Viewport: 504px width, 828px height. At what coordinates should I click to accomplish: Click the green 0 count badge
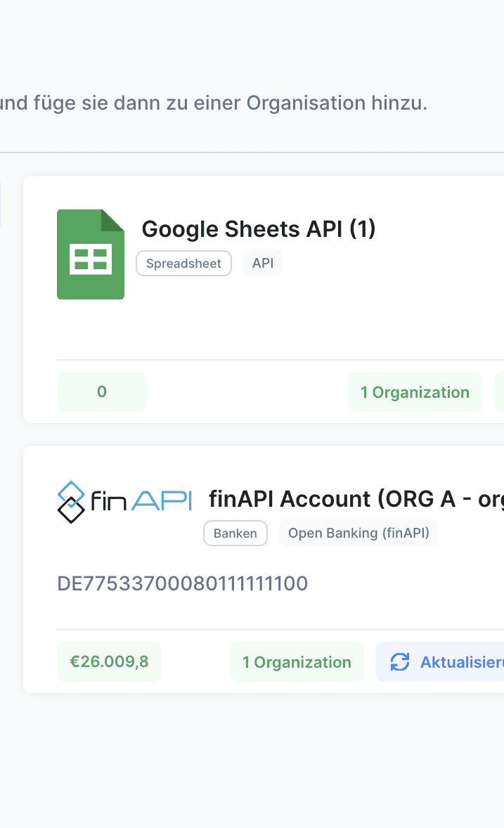[102, 392]
